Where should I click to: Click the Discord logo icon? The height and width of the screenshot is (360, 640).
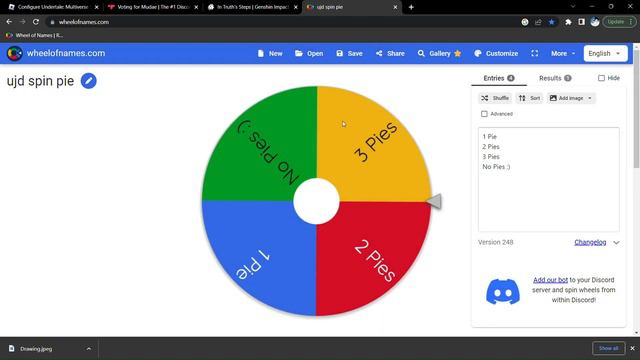click(503, 291)
